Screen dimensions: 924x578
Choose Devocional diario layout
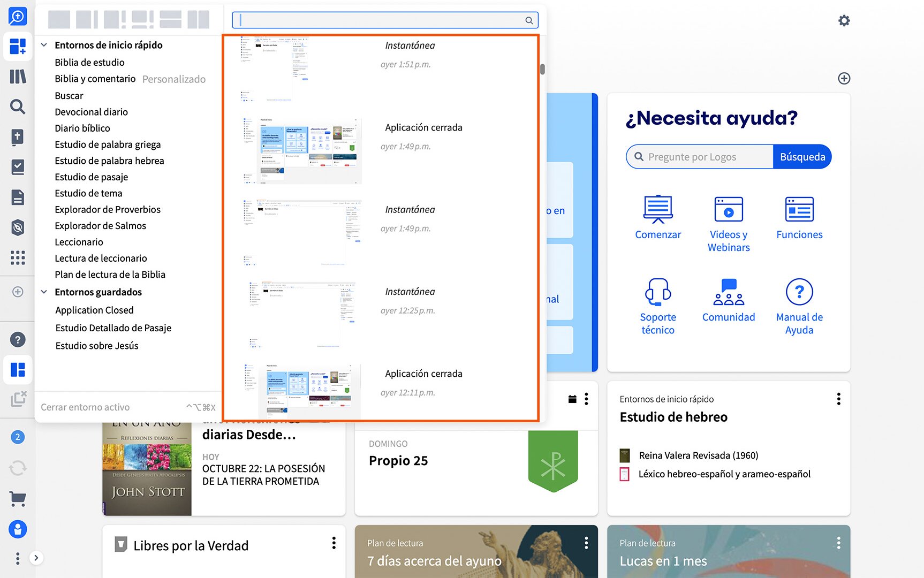point(91,112)
